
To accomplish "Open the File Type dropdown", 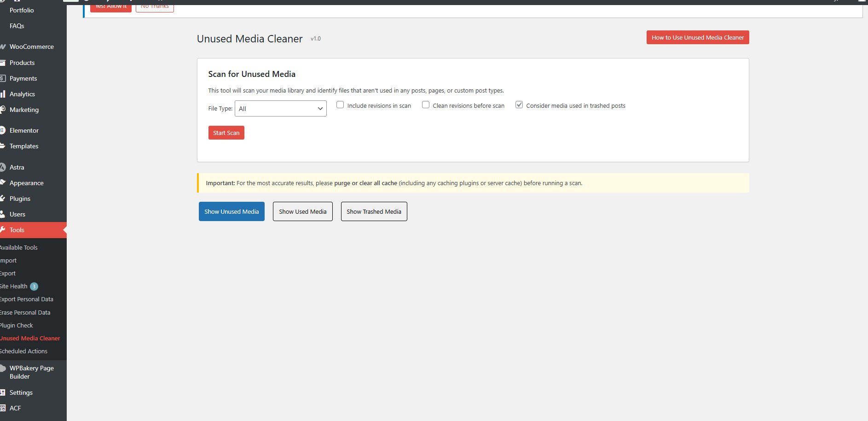I will point(281,109).
